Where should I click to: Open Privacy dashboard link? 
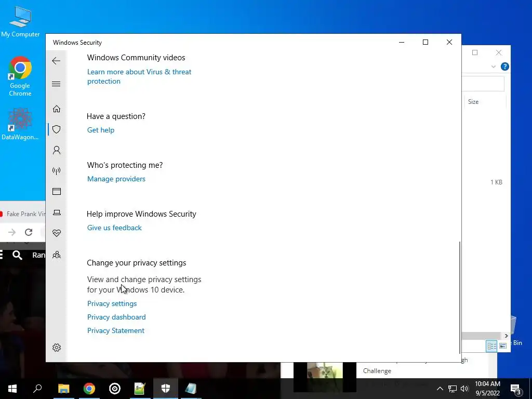click(x=116, y=317)
